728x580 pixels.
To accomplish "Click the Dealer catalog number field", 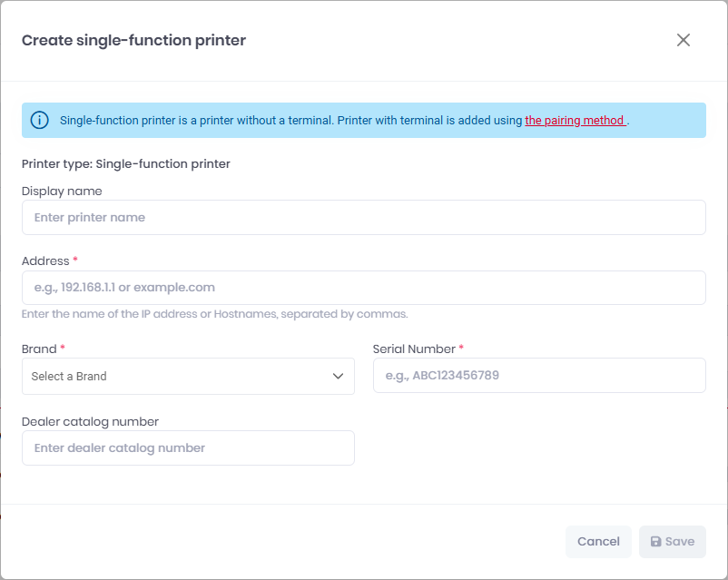I will [188, 448].
